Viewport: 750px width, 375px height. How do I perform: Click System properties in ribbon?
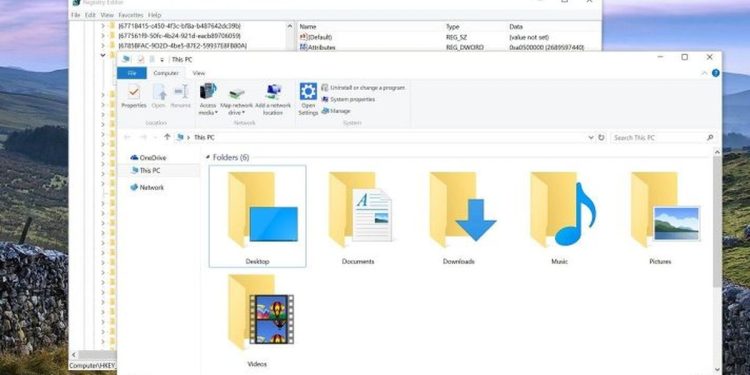point(348,99)
